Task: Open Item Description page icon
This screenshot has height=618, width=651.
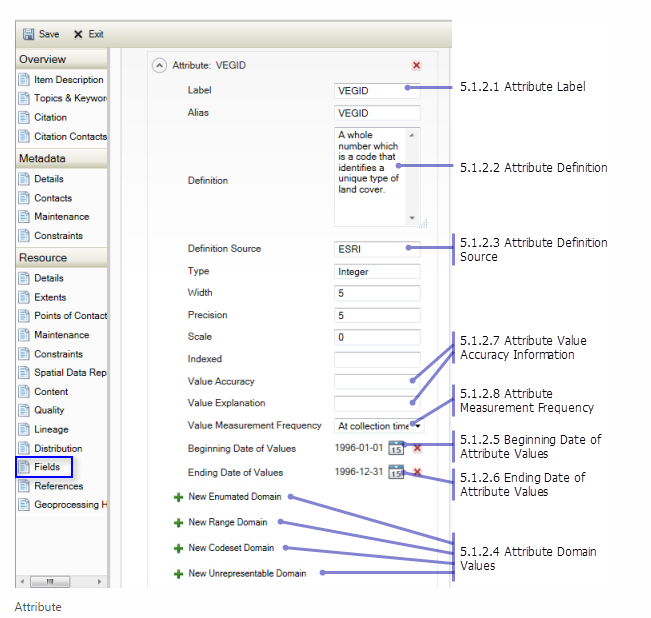Action: pos(24,79)
